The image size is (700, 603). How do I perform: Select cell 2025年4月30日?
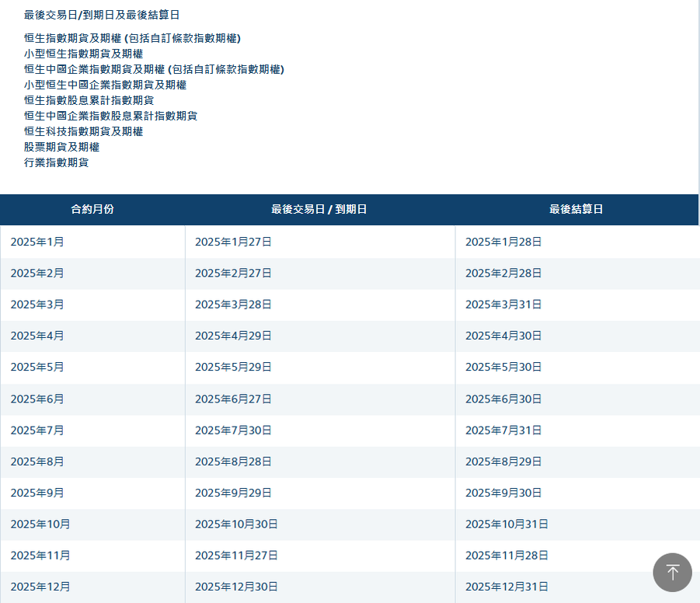click(x=576, y=336)
